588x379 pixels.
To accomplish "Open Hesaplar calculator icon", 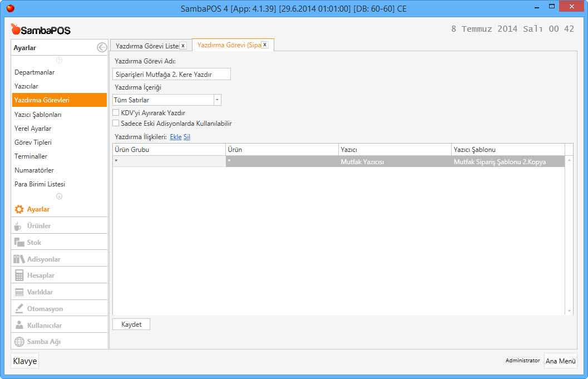I will 19,275.
